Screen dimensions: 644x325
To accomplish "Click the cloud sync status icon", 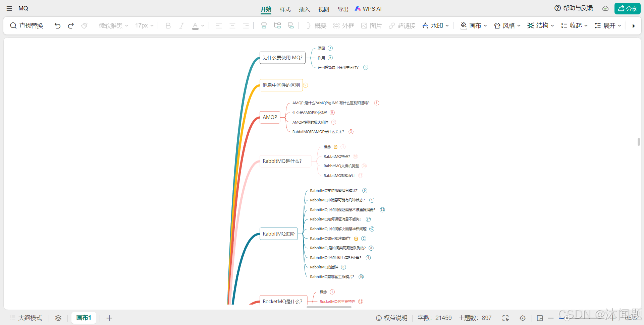I will pyautogui.click(x=605, y=8).
